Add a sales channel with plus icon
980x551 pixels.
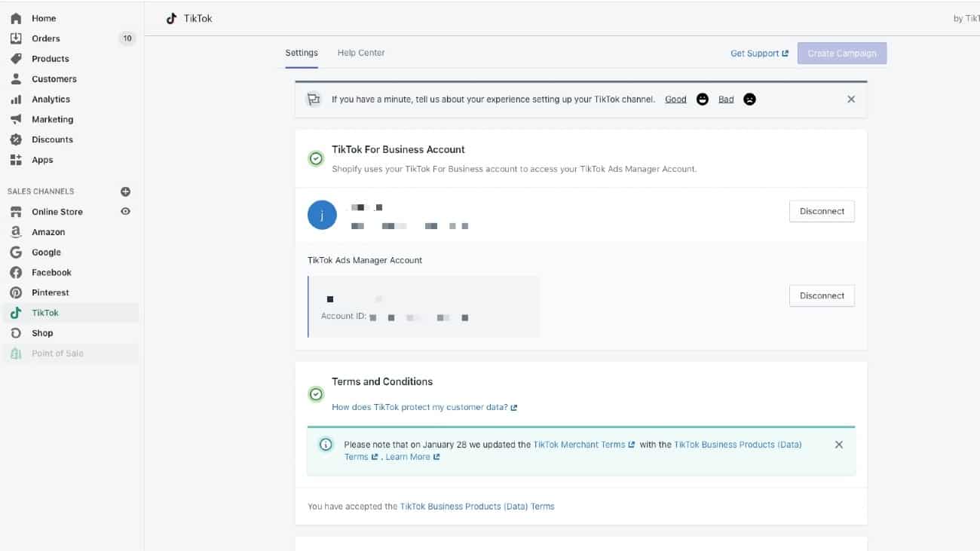point(126,191)
